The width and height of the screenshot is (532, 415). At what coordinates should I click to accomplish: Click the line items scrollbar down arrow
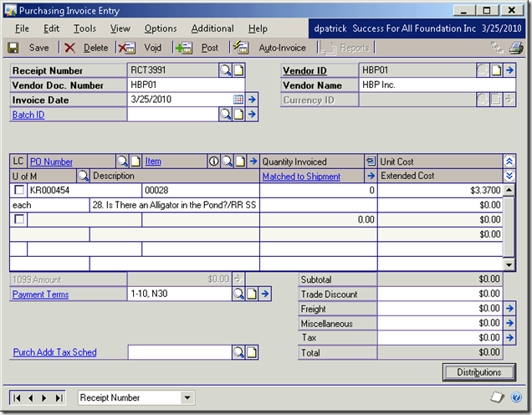point(509,264)
